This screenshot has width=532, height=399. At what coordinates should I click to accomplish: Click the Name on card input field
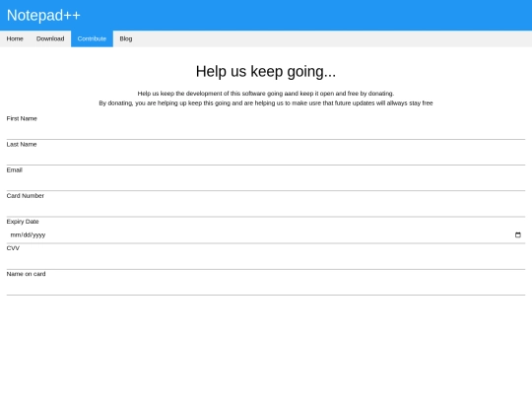(266, 287)
